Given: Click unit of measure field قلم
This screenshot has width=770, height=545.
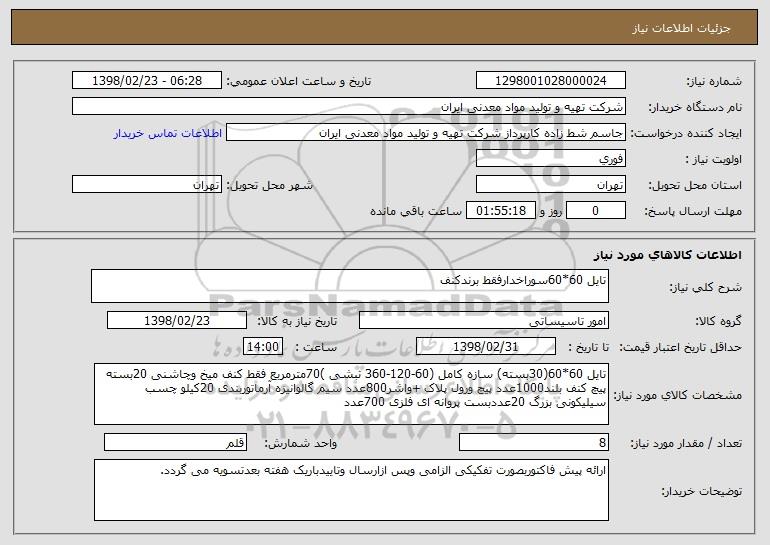Looking at the screenshot, I should (x=175, y=443).
